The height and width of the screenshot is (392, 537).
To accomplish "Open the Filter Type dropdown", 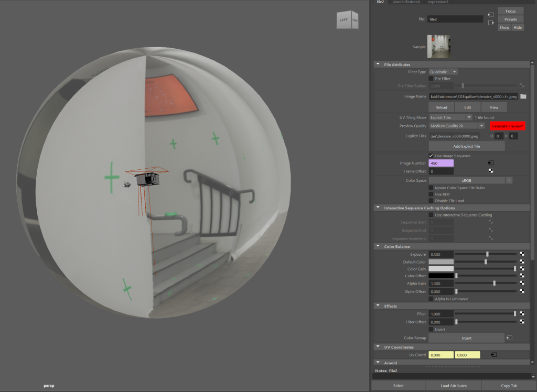I will (x=443, y=72).
